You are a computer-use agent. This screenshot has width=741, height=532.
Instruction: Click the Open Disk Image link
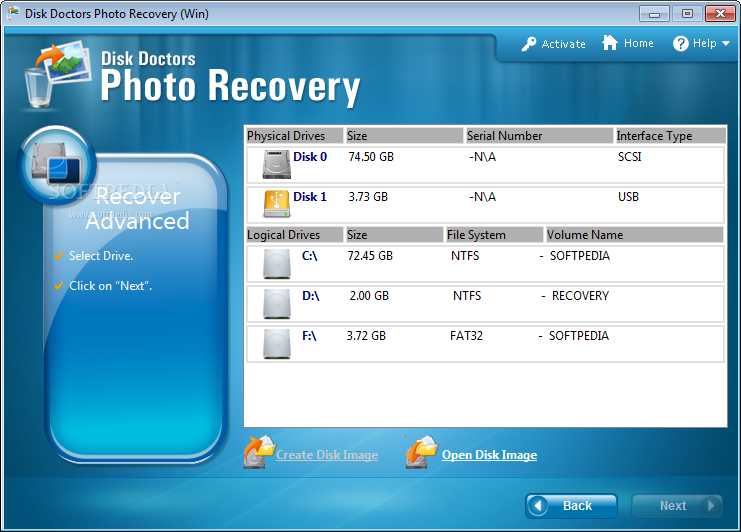(489, 455)
